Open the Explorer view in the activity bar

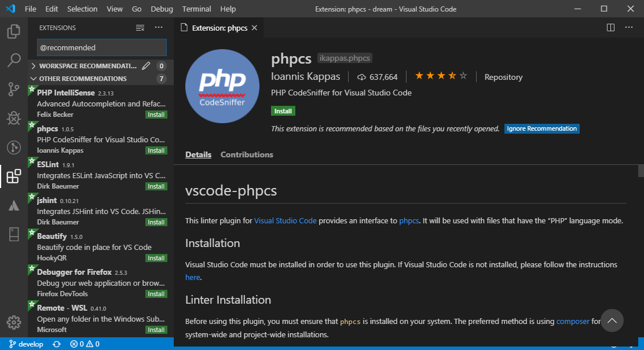(x=14, y=32)
